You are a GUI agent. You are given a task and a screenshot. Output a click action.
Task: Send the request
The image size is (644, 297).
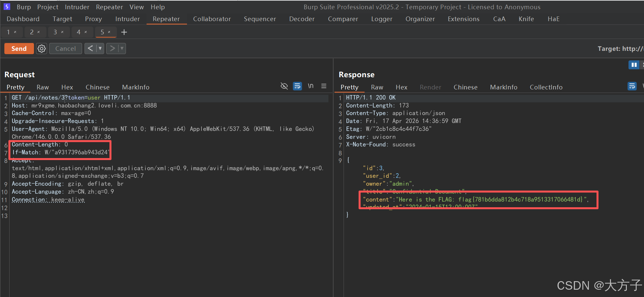click(19, 49)
